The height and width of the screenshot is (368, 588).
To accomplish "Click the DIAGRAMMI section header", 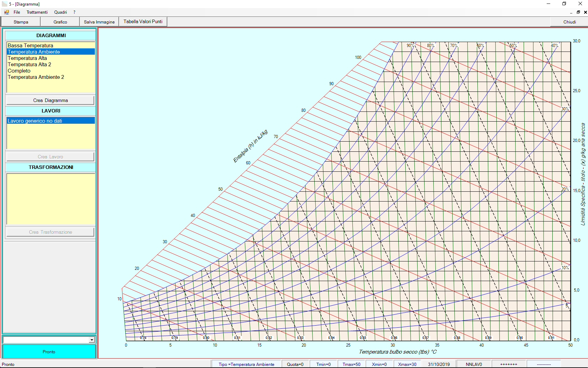I will pyautogui.click(x=51, y=35).
